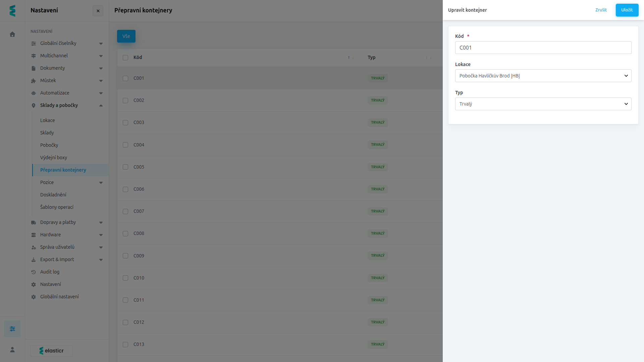Expand the Automatizace section arrow

click(x=101, y=93)
